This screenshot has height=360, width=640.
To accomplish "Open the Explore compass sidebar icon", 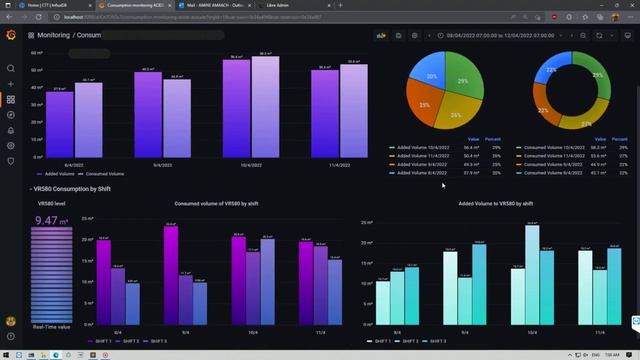I will pyautogui.click(x=11, y=115).
